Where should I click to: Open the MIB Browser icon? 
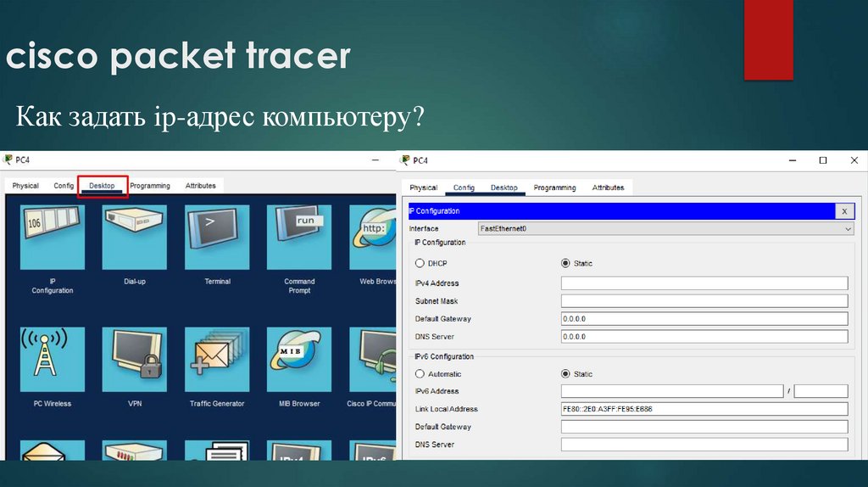click(x=299, y=359)
